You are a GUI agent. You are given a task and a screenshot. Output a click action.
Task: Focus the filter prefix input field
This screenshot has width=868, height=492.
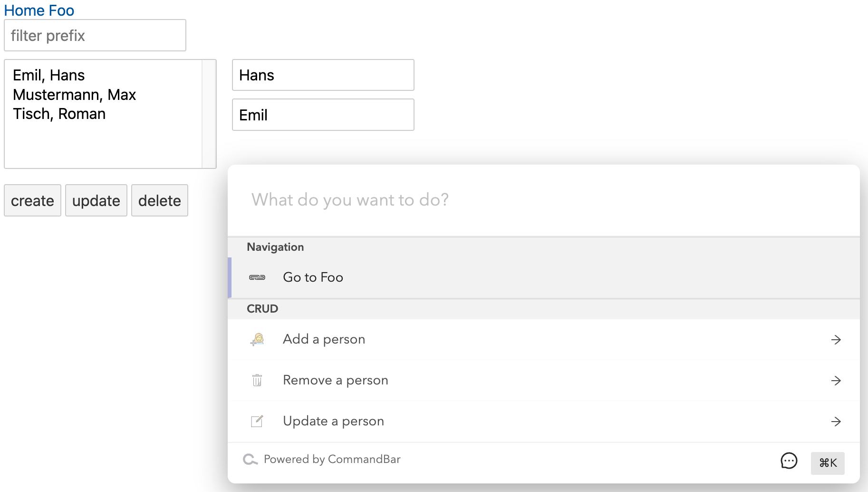[95, 35]
